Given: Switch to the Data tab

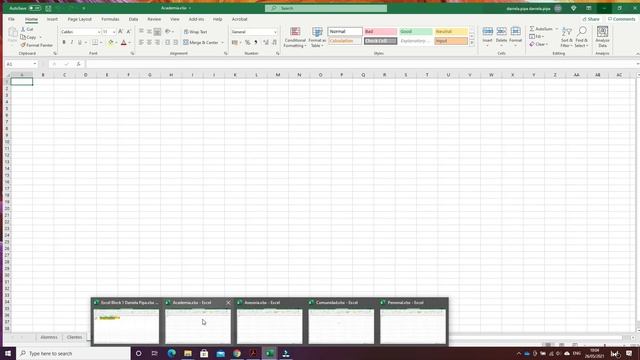Looking at the screenshot, I should (133, 19).
